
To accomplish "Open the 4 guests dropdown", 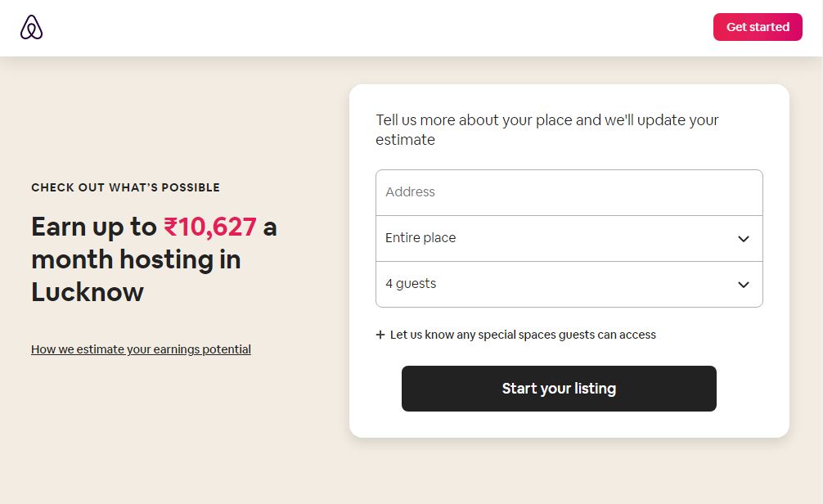I will [569, 284].
